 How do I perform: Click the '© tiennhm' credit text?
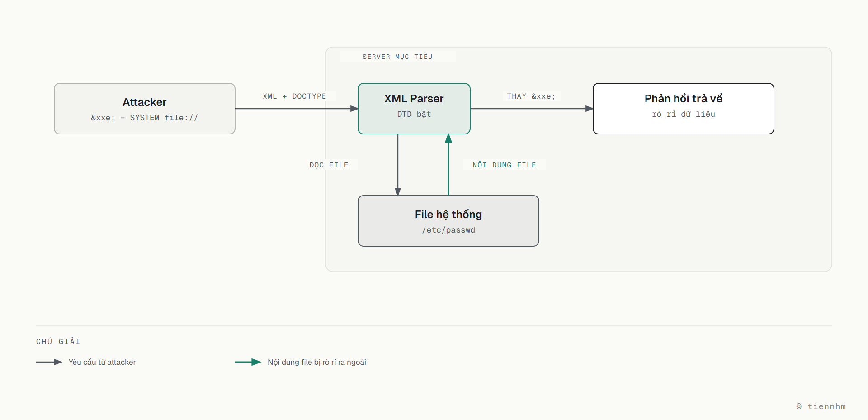tap(821, 406)
